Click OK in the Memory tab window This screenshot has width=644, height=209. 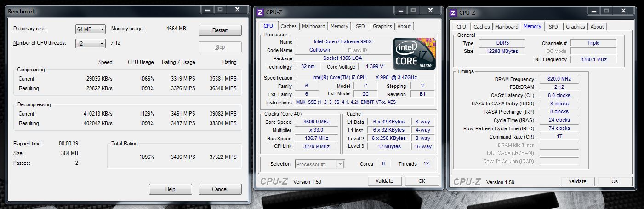(x=615, y=181)
